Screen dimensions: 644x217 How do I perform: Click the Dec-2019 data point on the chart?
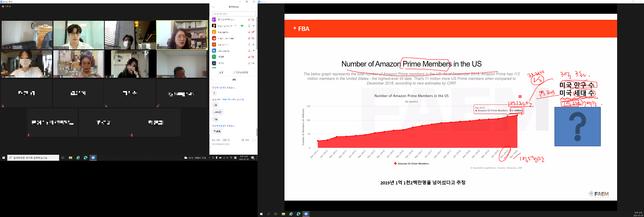click(507, 117)
